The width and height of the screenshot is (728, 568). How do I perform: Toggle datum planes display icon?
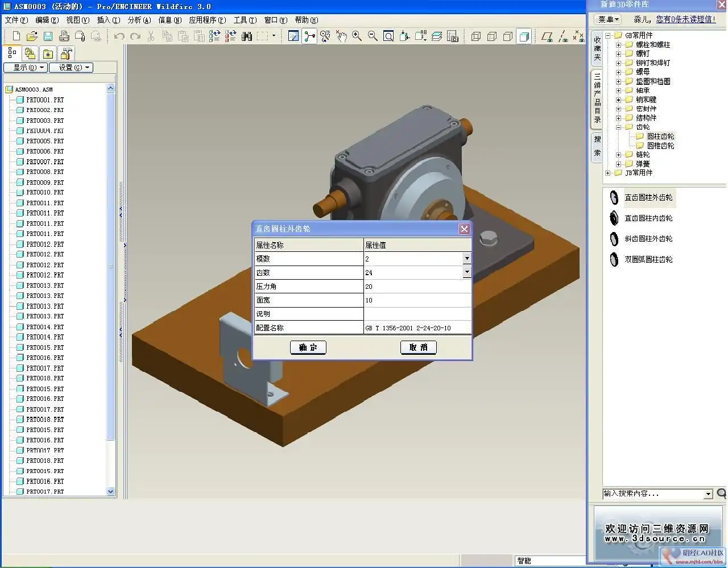pos(547,36)
